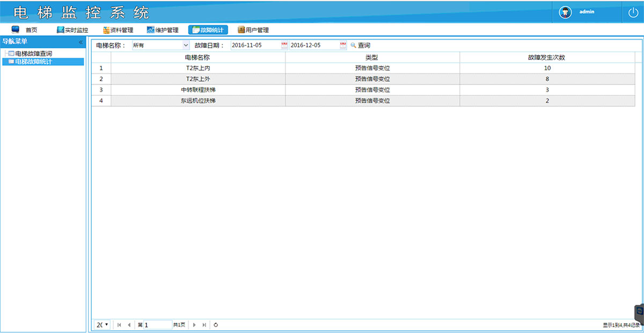This screenshot has height=333, width=644.
Task: Open calendar picker for start date
Action: [284, 45]
